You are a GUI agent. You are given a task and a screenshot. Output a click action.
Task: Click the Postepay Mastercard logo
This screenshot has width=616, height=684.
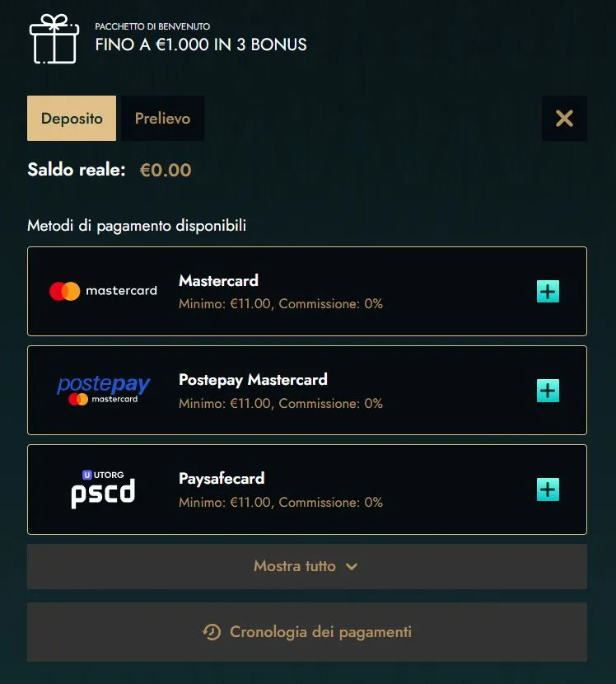pos(103,390)
